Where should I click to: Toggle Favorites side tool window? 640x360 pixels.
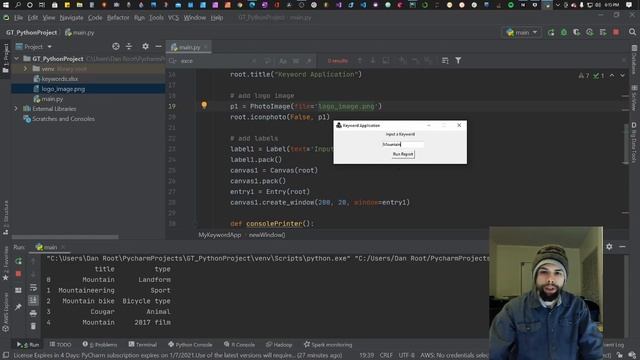(6, 263)
